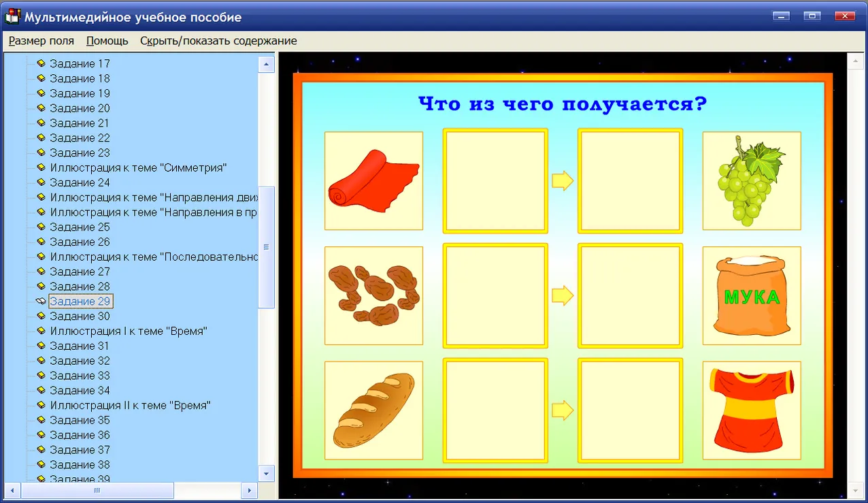Open Иллюстрация к теме "Последовательность" entry

[x=154, y=257]
